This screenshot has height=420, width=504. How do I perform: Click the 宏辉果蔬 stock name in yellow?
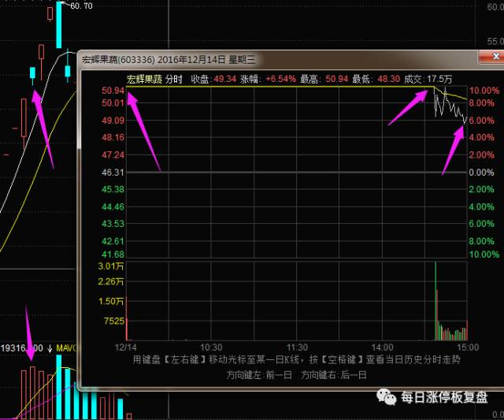click(x=143, y=79)
